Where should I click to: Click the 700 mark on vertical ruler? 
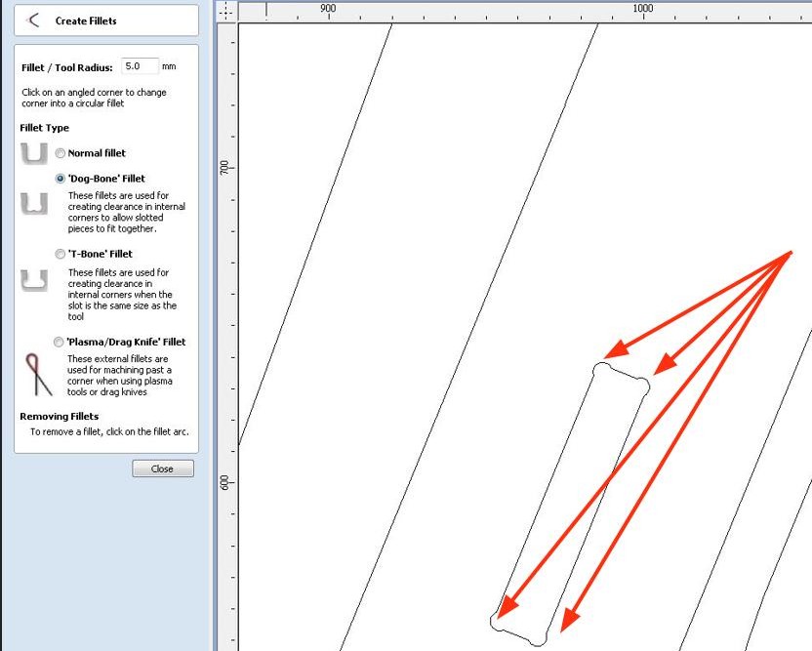click(224, 167)
